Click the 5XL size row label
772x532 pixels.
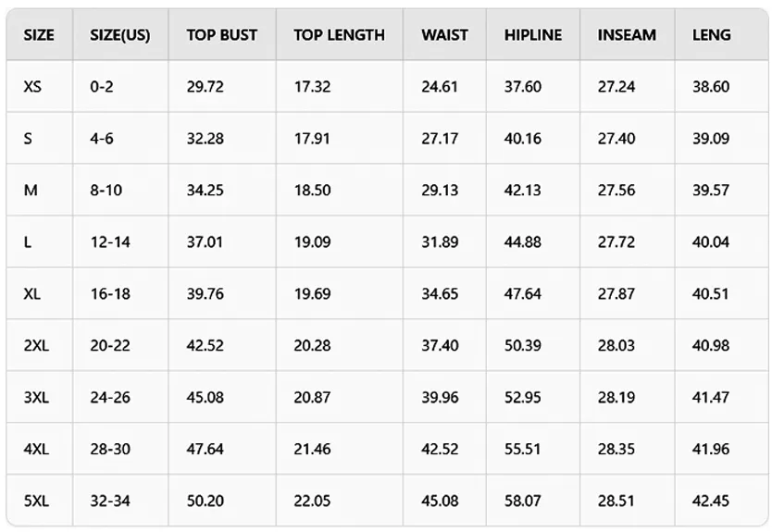click(x=36, y=501)
